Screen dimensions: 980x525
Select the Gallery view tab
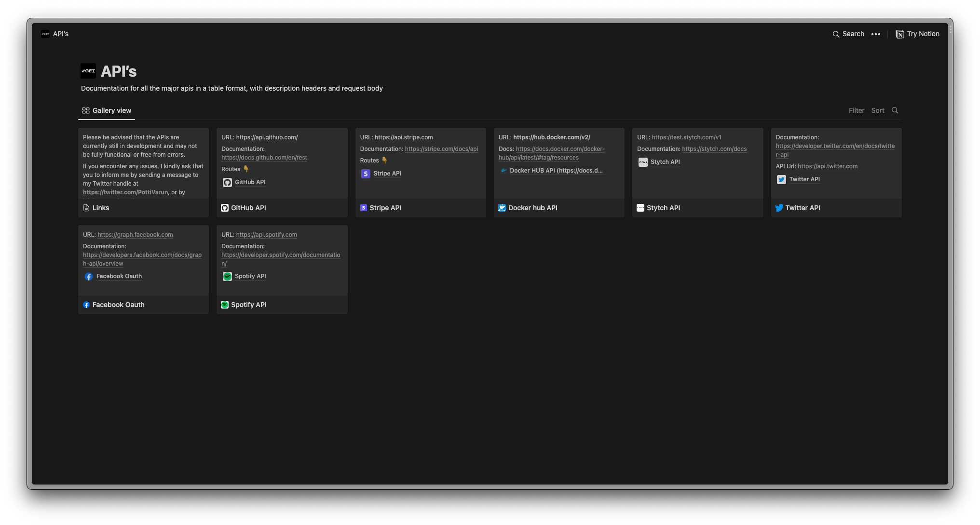(x=107, y=110)
